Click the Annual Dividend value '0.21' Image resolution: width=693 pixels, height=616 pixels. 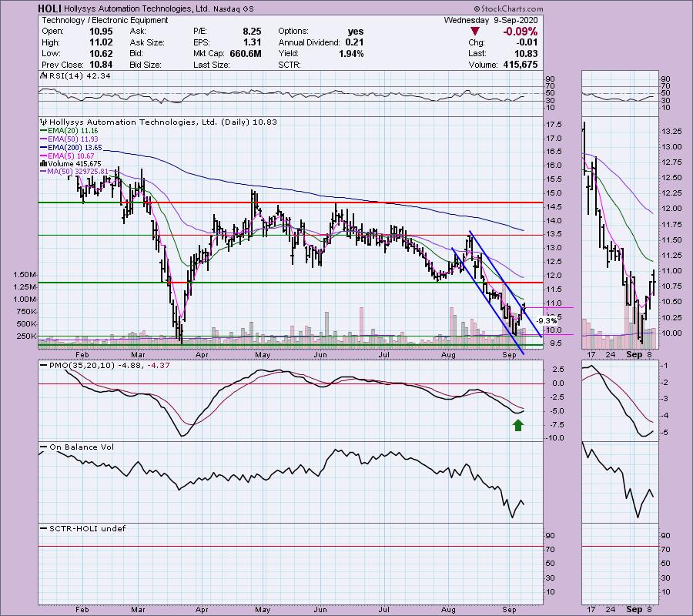click(x=354, y=42)
